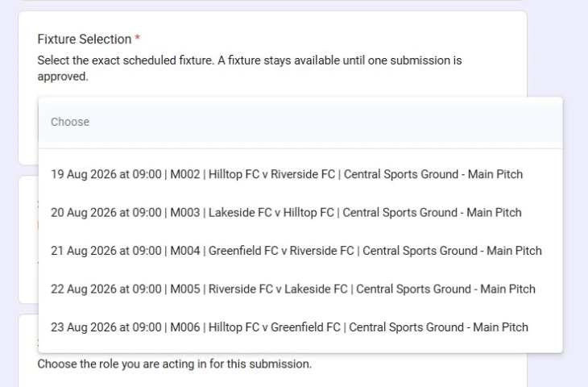Pick the fixture dated 19 Aug 2026
The width and height of the screenshot is (588, 387).
300,174
